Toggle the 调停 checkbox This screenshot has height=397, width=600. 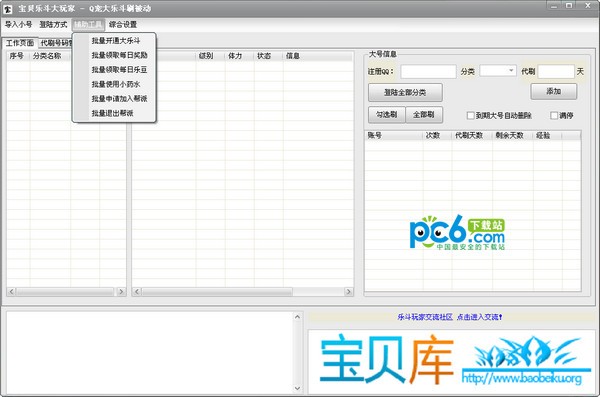(554, 115)
